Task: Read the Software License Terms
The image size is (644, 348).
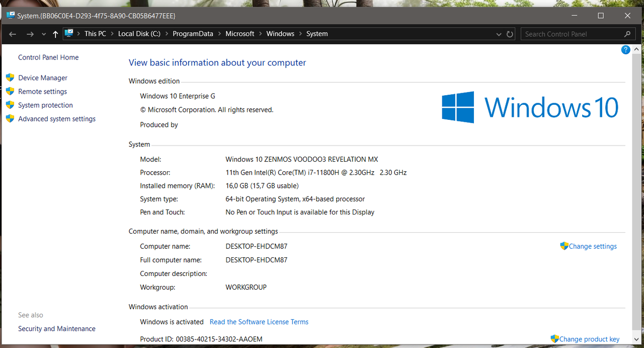Action: (x=259, y=322)
